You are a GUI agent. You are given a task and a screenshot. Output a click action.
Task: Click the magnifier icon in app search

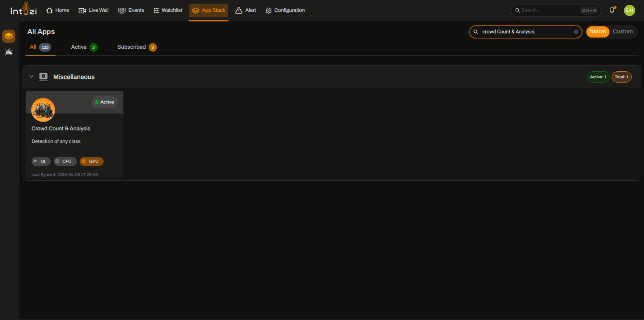point(476,32)
